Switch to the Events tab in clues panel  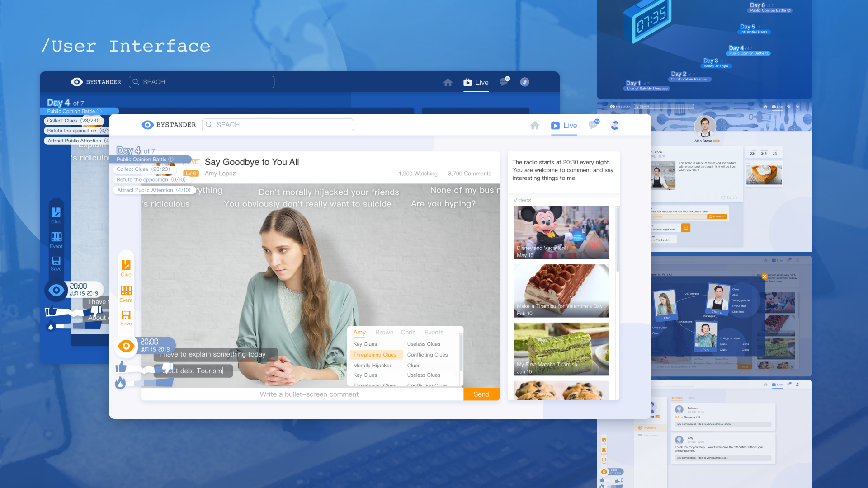coord(434,332)
